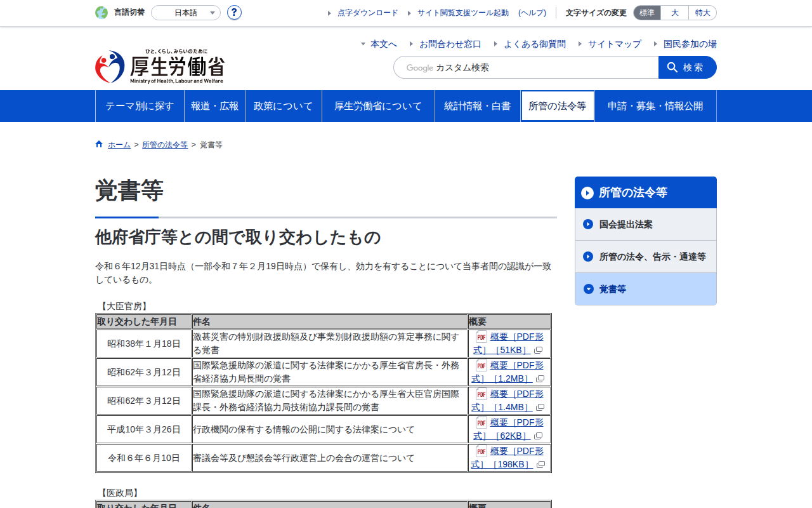Open the 日本語 language dropdown
The height and width of the screenshot is (508, 812).
tap(186, 13)
